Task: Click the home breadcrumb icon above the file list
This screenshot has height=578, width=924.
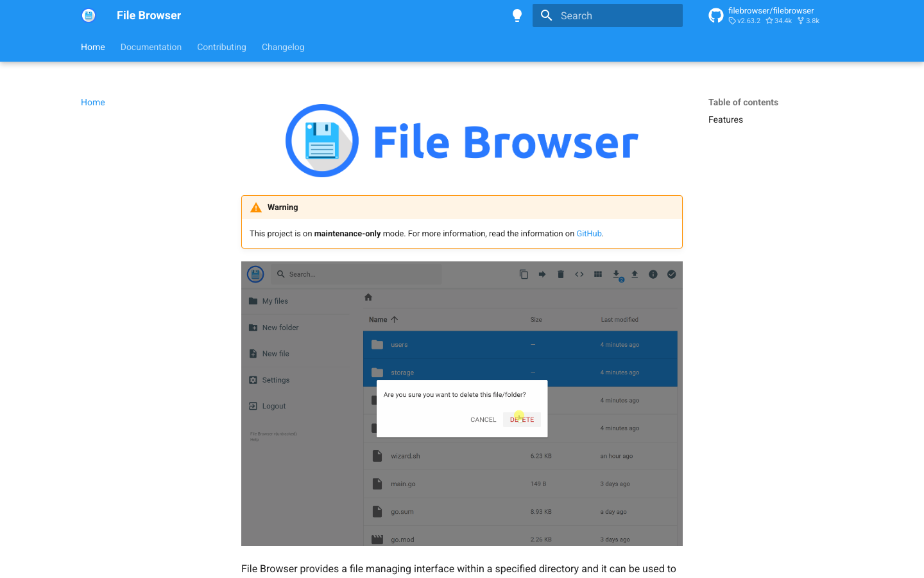Action: [368, 297]
